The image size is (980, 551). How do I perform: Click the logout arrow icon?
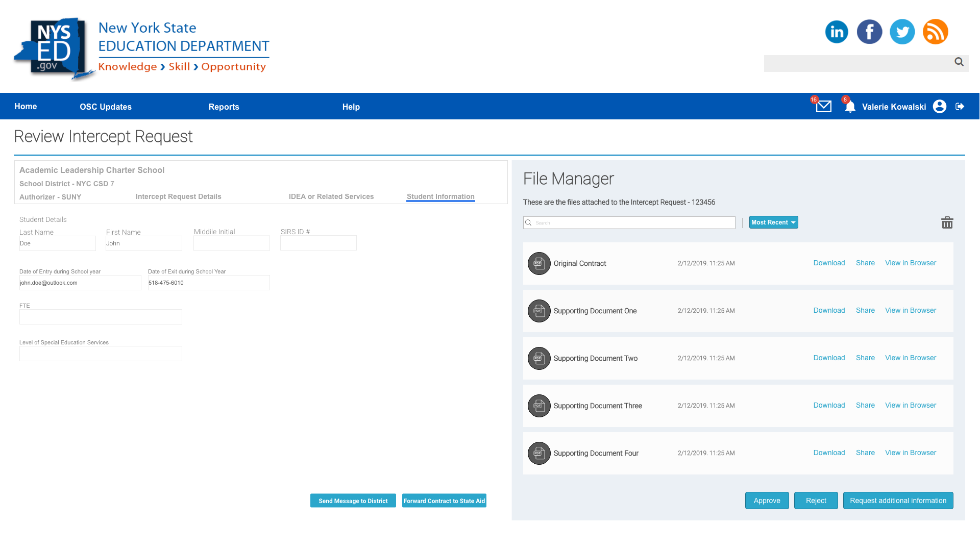click(x=960, y=107)
